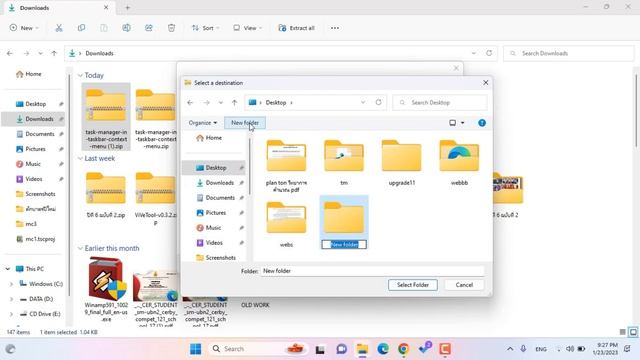Open the Organize menu in dialog
Viewport: 640px width, 360px height.
coord(202,122)
